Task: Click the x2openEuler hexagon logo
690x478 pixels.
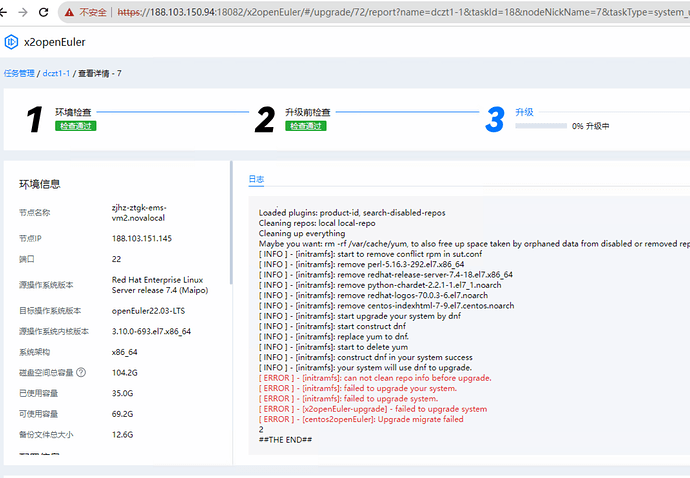Action: coord(12,42)
